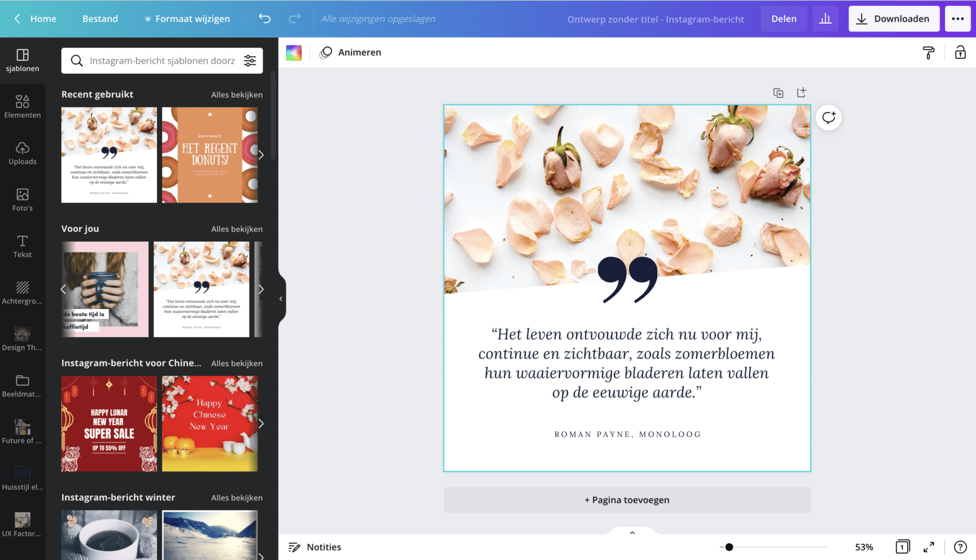
Task: Open the Achtergrond sidebar tab
Action: [x=22, y=293]
